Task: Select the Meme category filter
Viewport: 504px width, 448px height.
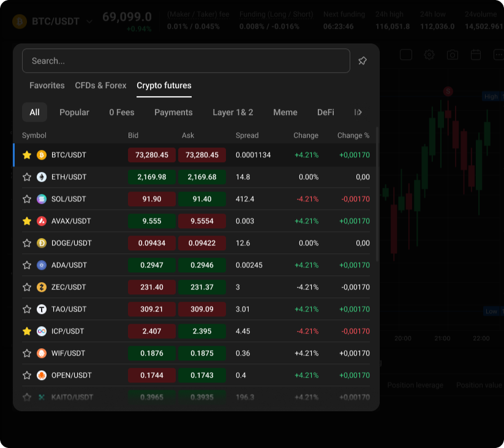Action: 285,112
